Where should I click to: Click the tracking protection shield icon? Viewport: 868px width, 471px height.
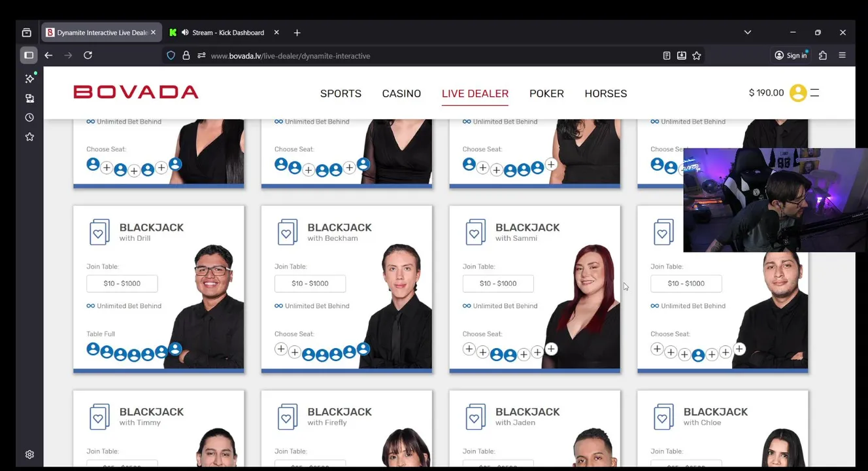[171, 56]
